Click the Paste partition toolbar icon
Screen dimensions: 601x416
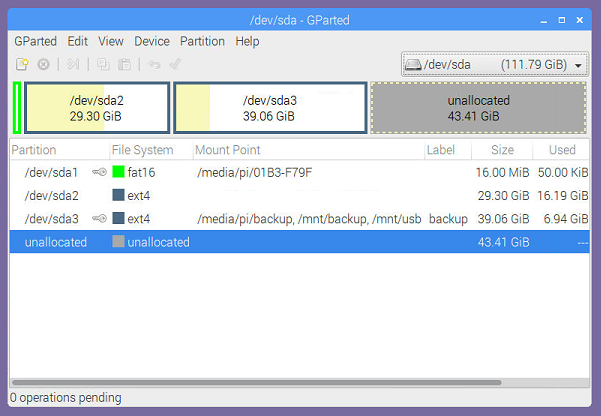124,64
